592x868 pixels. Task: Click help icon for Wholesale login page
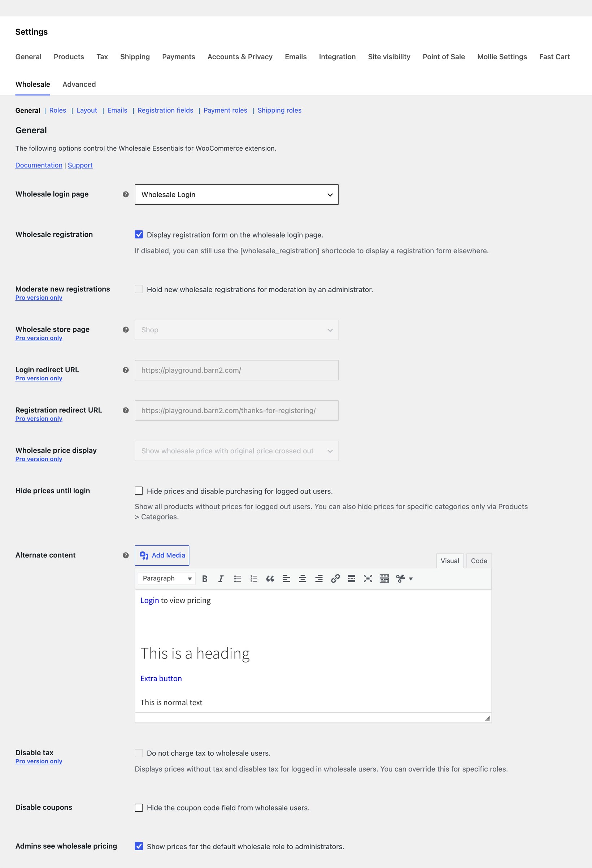126,194
